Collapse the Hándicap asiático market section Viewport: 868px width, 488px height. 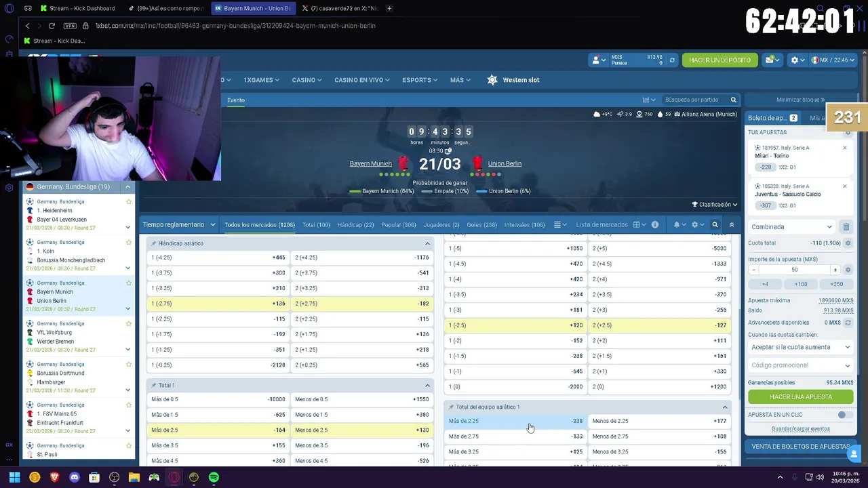[x=427, y=243]
